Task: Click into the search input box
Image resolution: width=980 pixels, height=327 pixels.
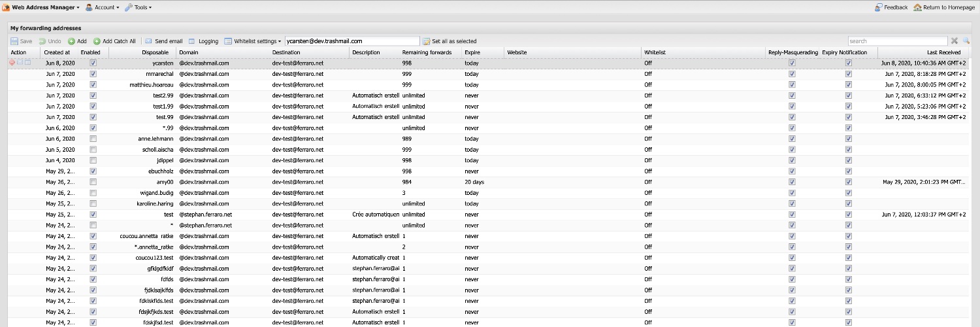Action: 898,41
